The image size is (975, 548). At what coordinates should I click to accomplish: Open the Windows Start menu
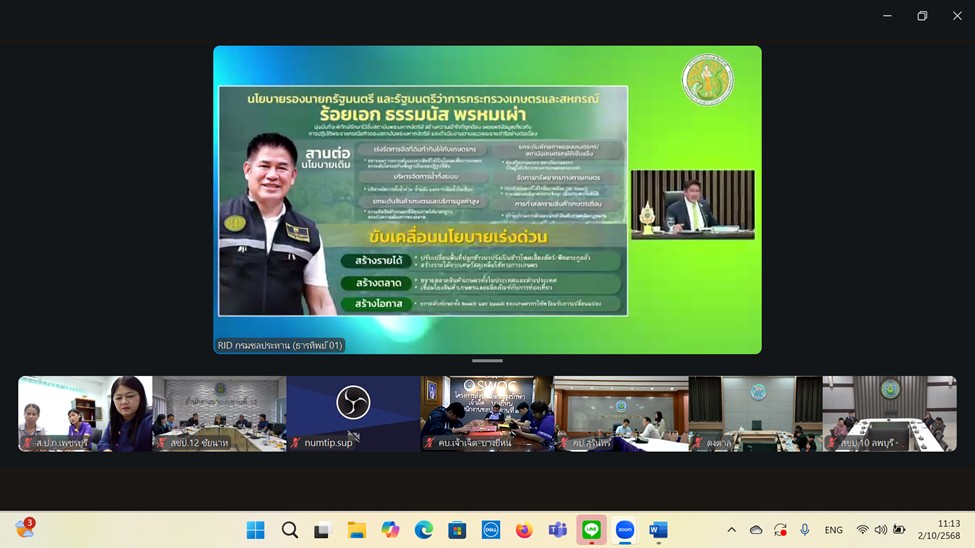click(x=256, y=530)
